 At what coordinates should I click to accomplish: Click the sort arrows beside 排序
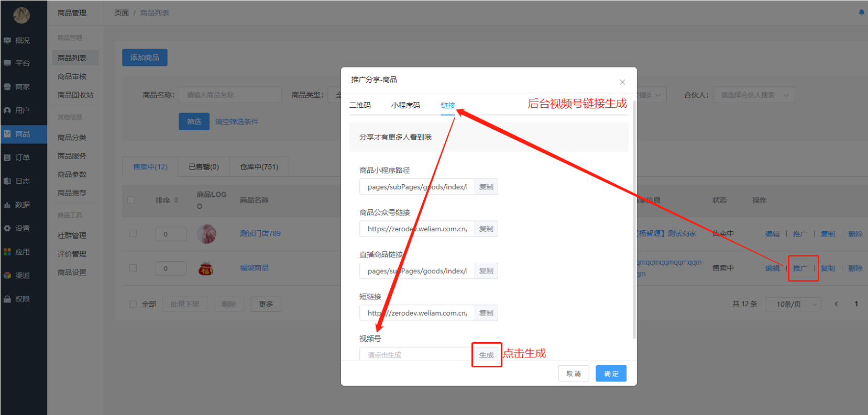pos(176,200)
